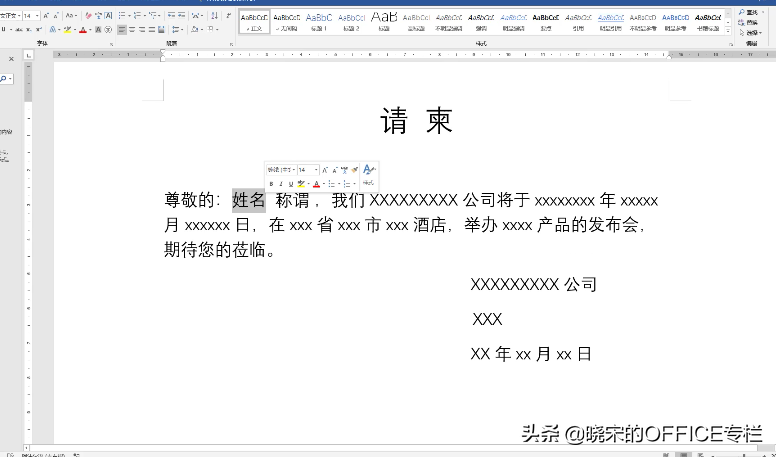Viewport: 776px width, 457px height.
Task: Open the Styles pane dialog launcher
Action: click(x=730, y=45)
